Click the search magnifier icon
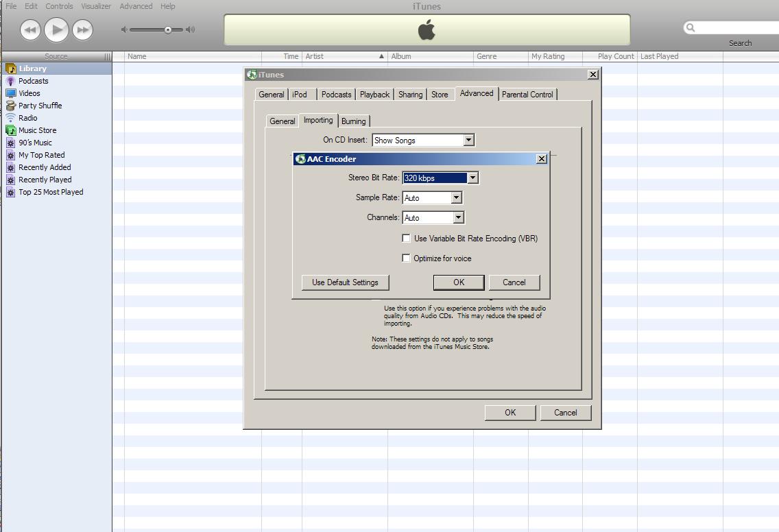779x532 pixels. pos(690,27)
